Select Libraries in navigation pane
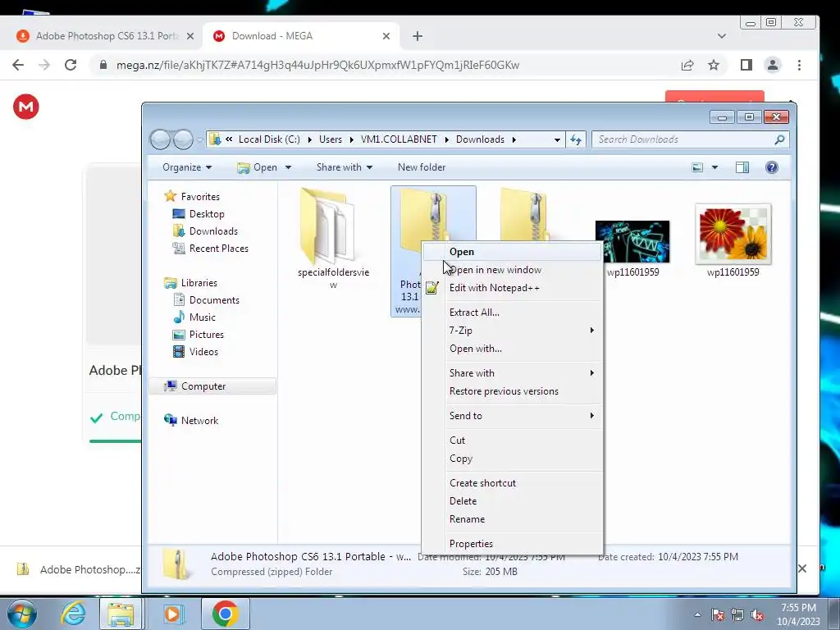 199,283
